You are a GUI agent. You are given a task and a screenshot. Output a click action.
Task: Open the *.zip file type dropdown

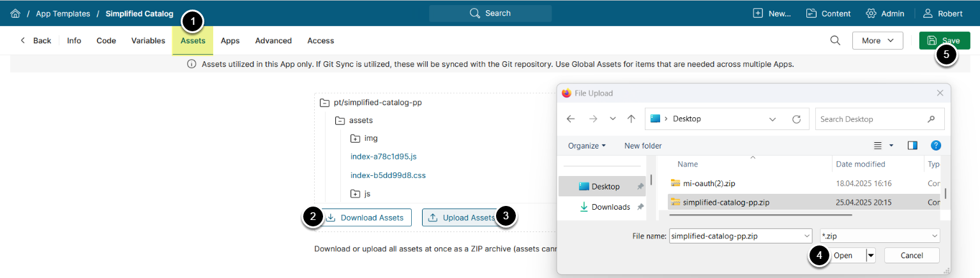tap(880, 236)
